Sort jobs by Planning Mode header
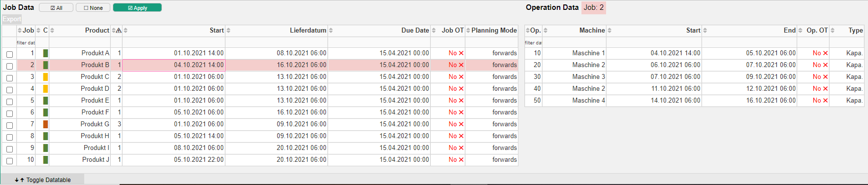The image size is (868, 185). click(494, 31)
